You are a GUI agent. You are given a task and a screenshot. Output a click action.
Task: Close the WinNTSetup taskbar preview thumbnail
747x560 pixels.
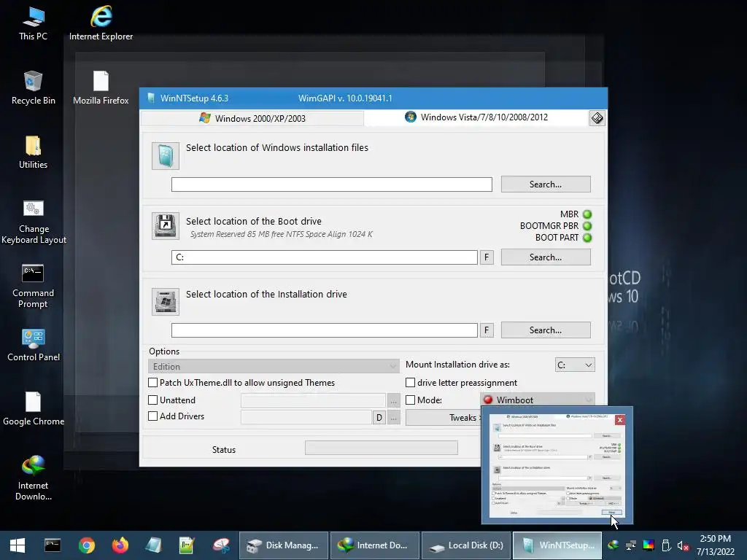[619, 419]
